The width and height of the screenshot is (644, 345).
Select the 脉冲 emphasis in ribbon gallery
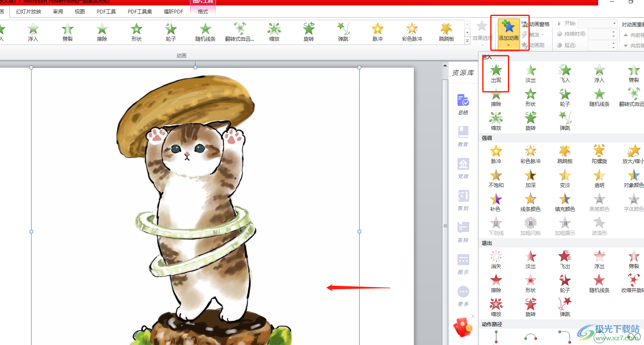[378, 32]
